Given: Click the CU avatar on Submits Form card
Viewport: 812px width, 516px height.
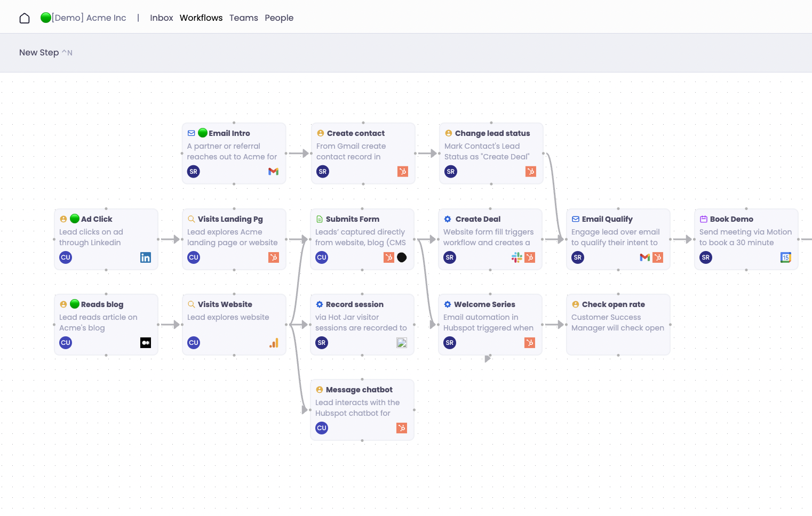Looking at the screenshot, I should click(322, 257).
